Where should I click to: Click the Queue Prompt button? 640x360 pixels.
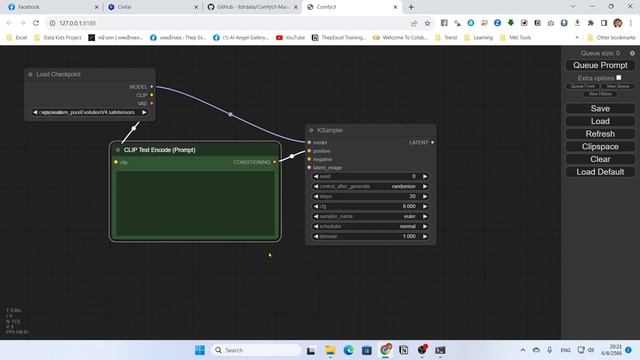(x=600, y=65)
